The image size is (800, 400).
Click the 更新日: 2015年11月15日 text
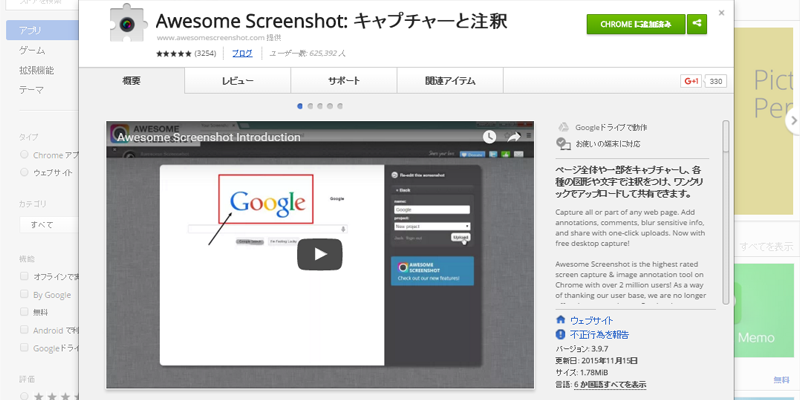coord(596,361)
